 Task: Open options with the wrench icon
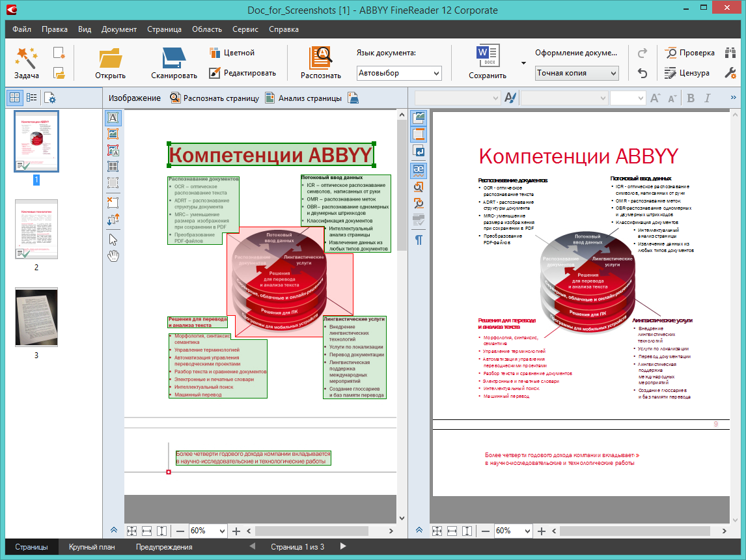(730, 74)
